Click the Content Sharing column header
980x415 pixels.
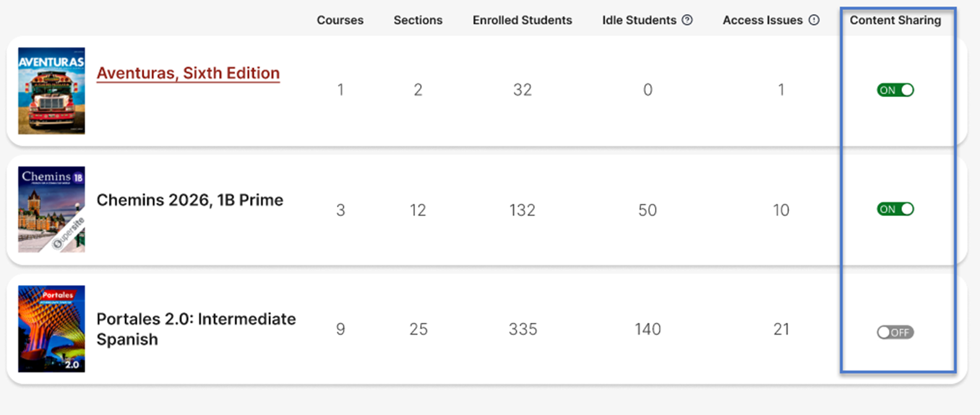pos(895,20)
